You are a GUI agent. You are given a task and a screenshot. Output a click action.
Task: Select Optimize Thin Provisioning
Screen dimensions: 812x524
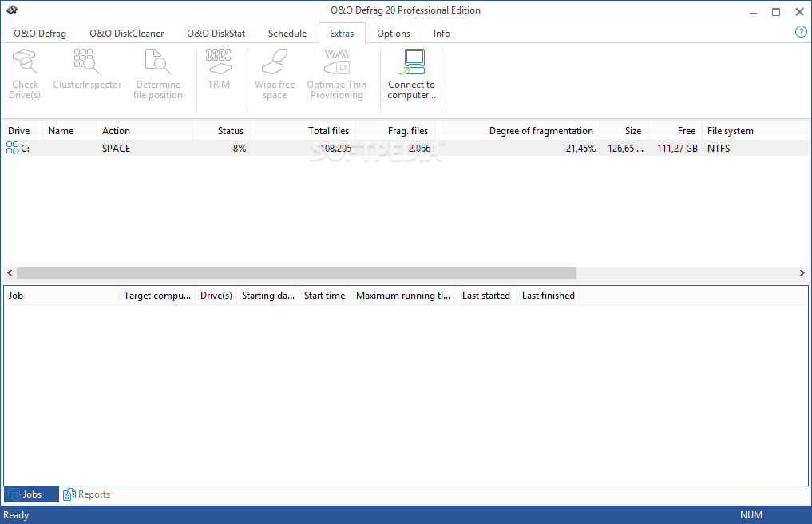(x=337, y=74)
